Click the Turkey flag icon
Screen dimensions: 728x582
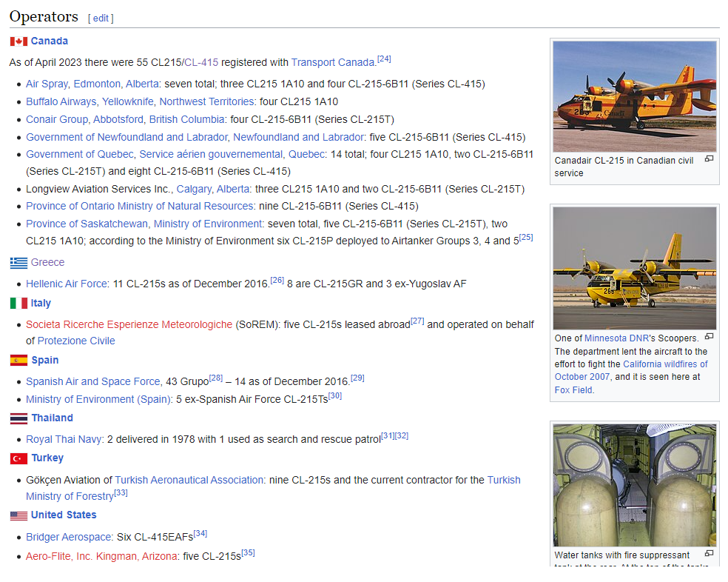pos(18,459)
